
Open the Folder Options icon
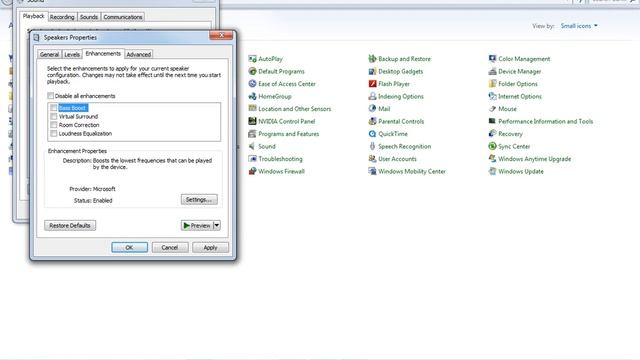click(x=492, y=84)
